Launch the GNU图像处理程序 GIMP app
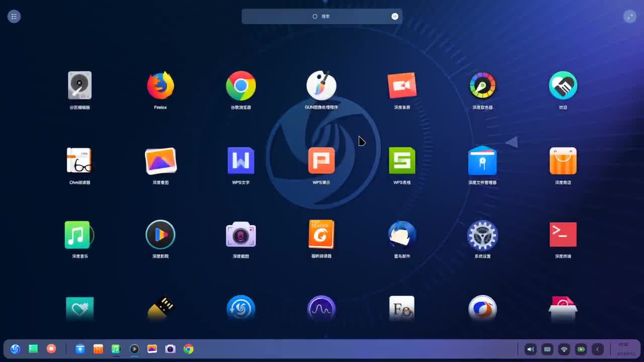Screen dimensions: 644x362 [321, 85]
